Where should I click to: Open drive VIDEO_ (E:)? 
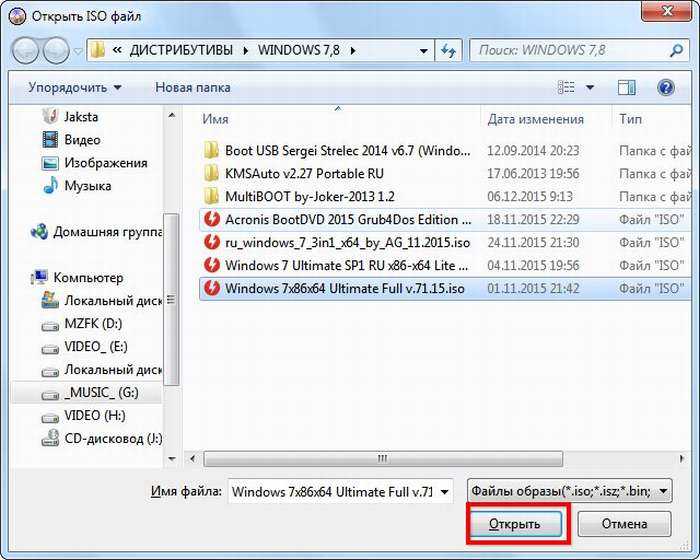tap(84, 347)
